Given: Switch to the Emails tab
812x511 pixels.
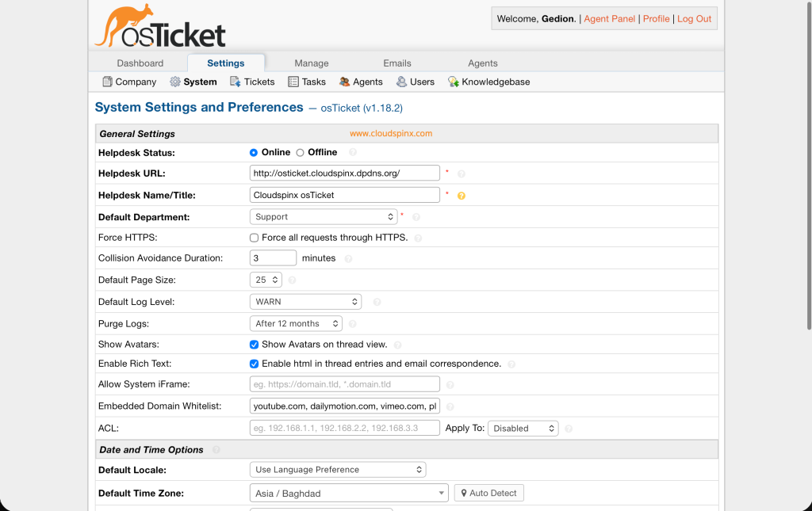Looking at the screenshot, I should 396,63.
